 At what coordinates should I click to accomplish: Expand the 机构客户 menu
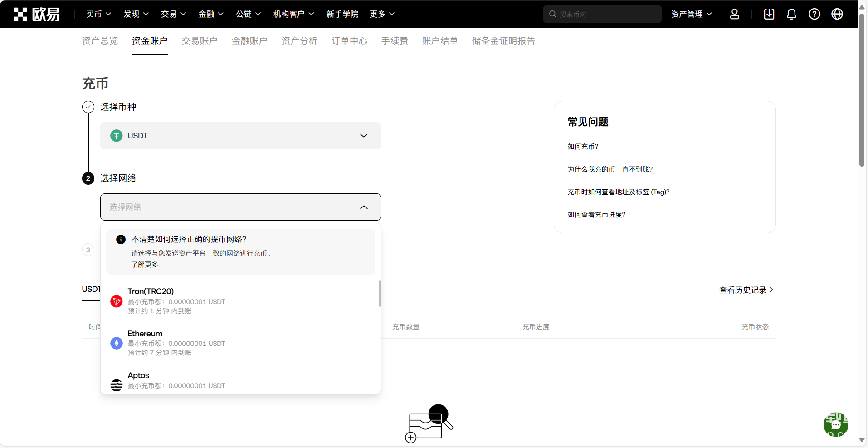point(294,14)
